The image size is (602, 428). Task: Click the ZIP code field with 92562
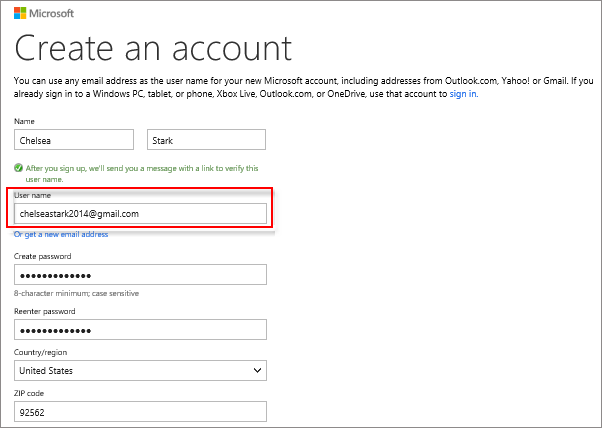tap(141, 411)
